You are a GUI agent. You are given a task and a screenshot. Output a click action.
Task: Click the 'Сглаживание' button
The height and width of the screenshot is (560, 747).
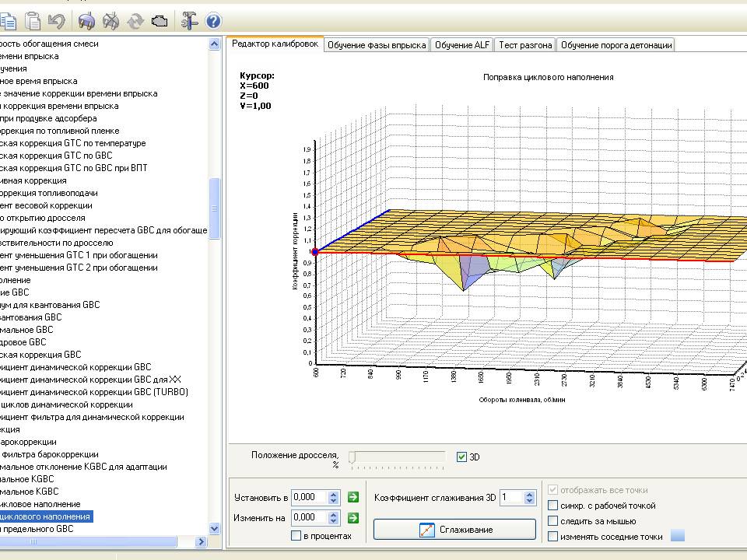click(x=455, y=530)
